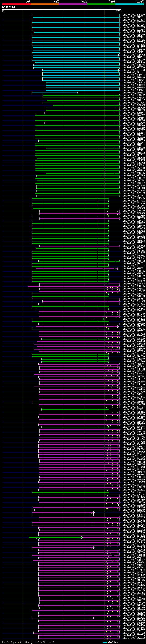Click the purple ~60% identity legend segment
The image size is (146, 644).
tap(73, 4)
